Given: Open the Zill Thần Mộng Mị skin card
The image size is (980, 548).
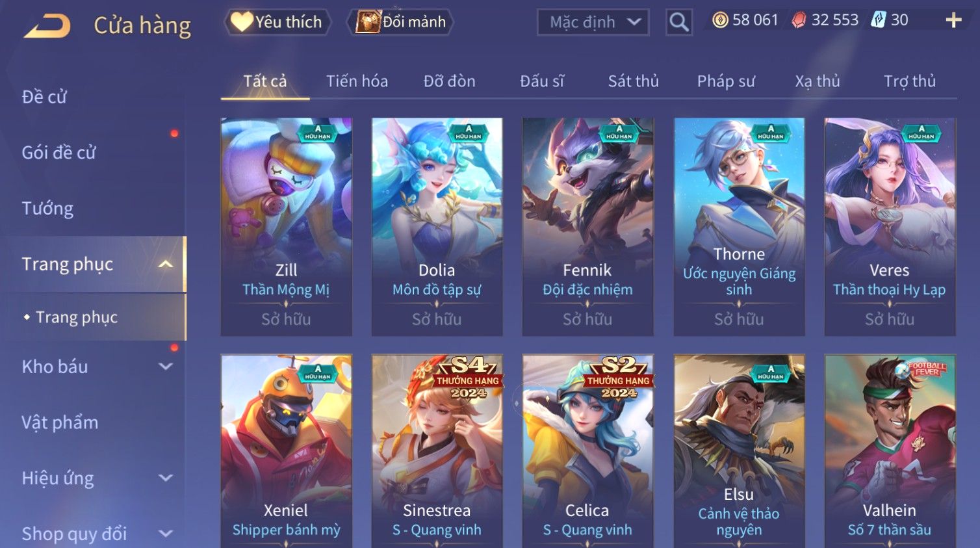Looking at the screenshot, I should [x=286, y=227].
